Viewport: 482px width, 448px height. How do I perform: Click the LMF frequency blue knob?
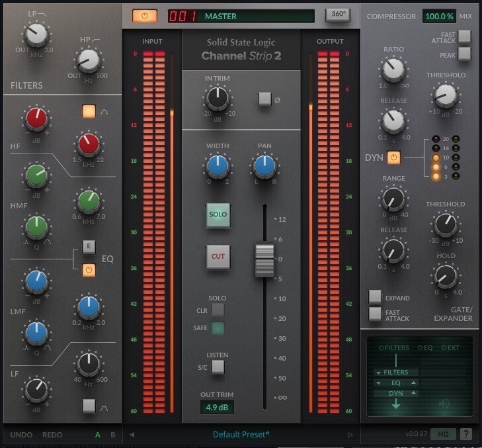89,307
